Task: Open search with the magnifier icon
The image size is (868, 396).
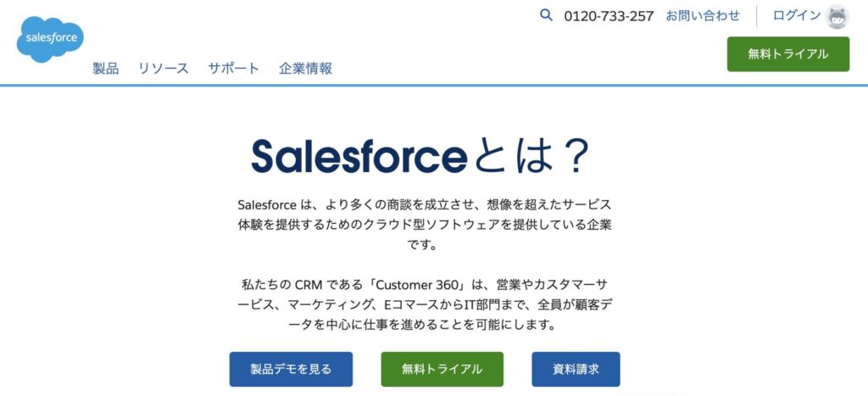Action: click(x=546, y=14)
